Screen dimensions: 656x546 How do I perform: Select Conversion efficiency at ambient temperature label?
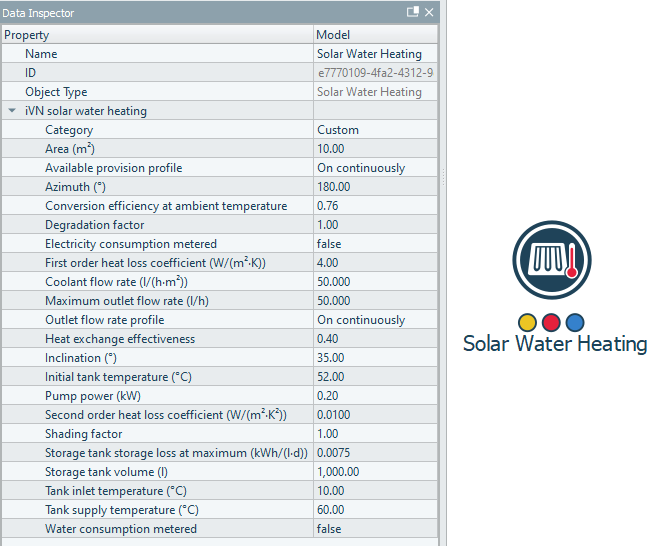166,206
